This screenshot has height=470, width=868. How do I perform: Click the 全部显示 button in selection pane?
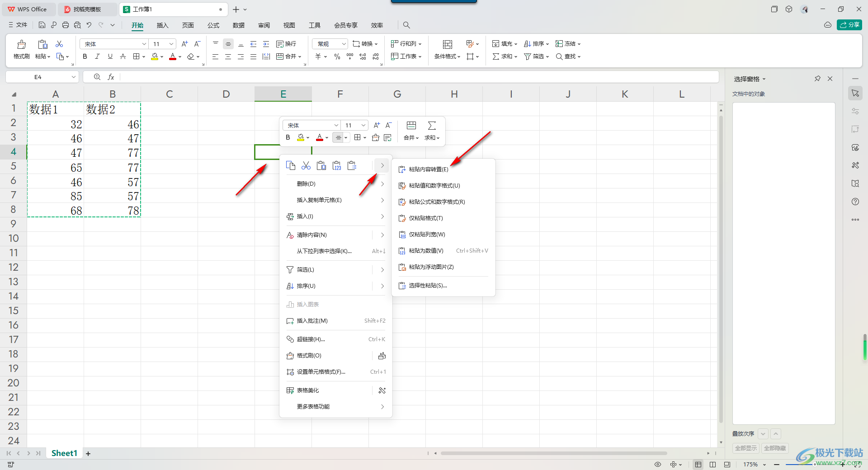(745, 448)
